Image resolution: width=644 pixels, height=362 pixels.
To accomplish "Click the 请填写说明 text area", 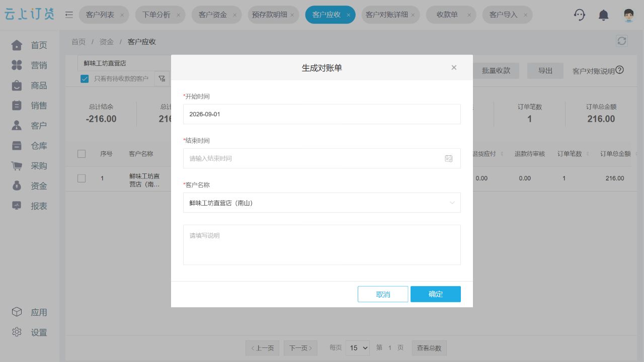I will click(x=322, y=245).
